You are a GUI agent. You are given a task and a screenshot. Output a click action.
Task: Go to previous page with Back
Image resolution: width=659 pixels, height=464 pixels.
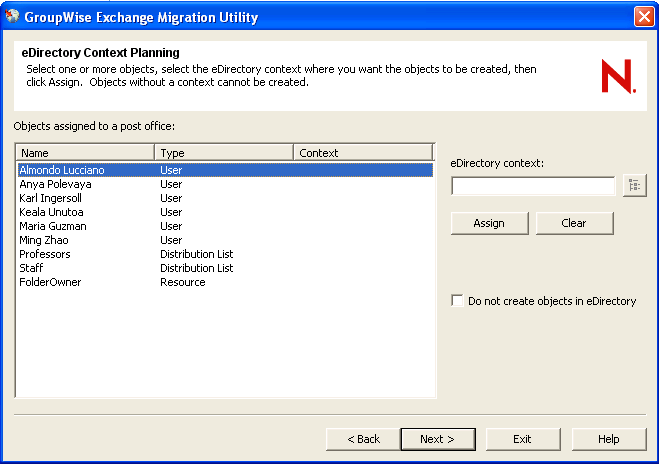[363, 439]
